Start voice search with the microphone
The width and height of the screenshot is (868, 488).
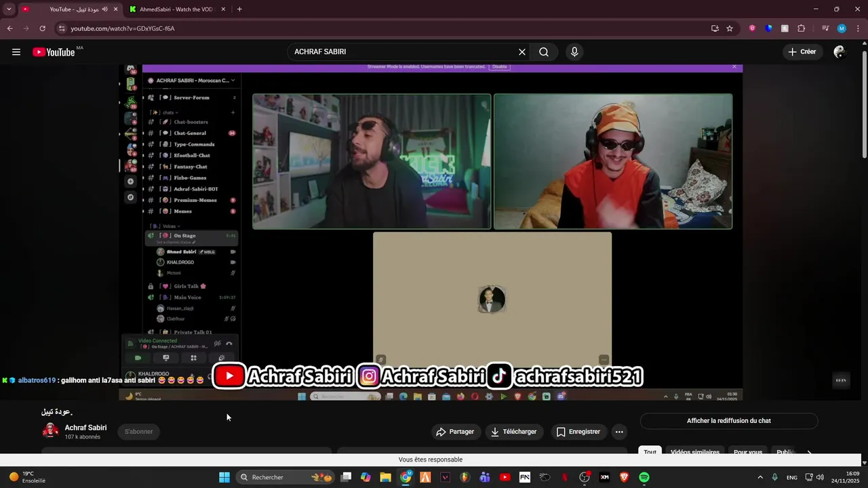click(574, 52)
